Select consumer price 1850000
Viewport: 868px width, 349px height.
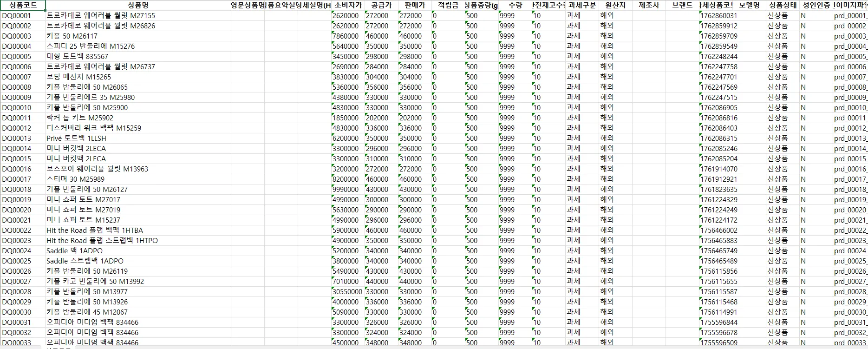coord(348,118)
